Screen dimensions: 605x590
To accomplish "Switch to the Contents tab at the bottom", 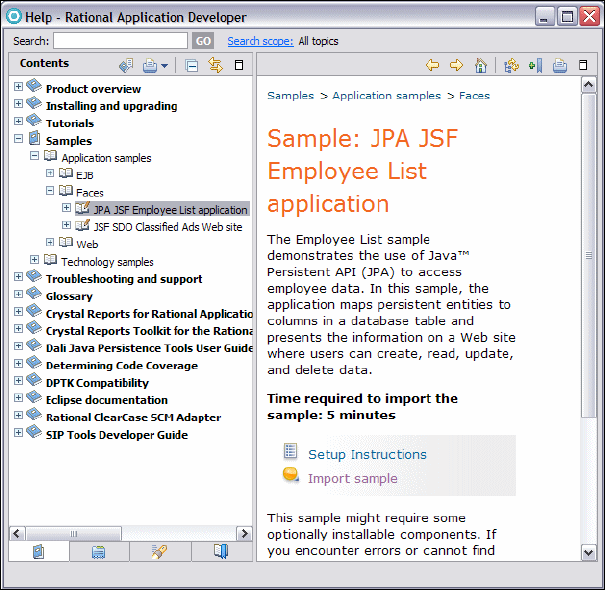I will coord(39,551).
